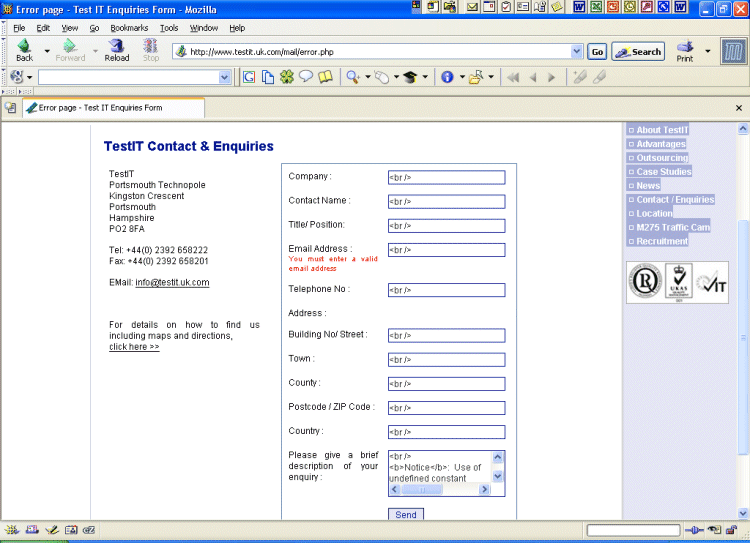Open the View menu
This screenshot has width=750, height=543.
click(69, 28)
